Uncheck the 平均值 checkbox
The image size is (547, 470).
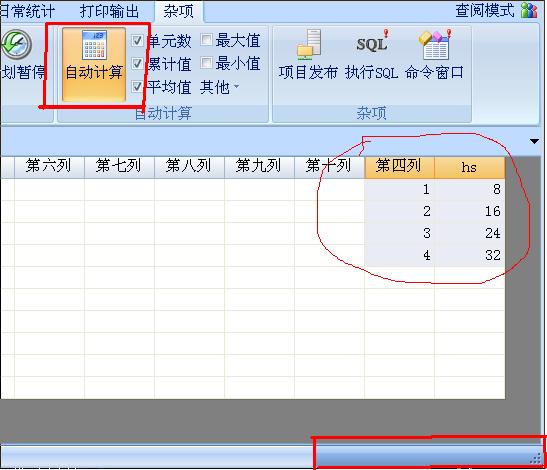pos(137,87)
